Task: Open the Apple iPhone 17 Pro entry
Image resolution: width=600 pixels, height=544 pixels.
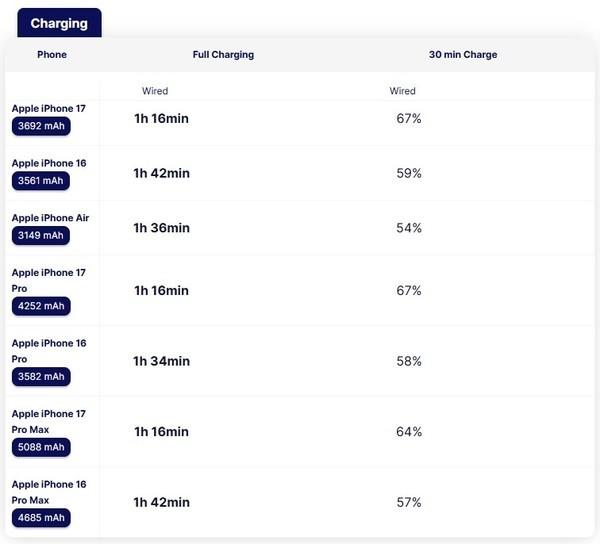Action: [x=49, y=280]
